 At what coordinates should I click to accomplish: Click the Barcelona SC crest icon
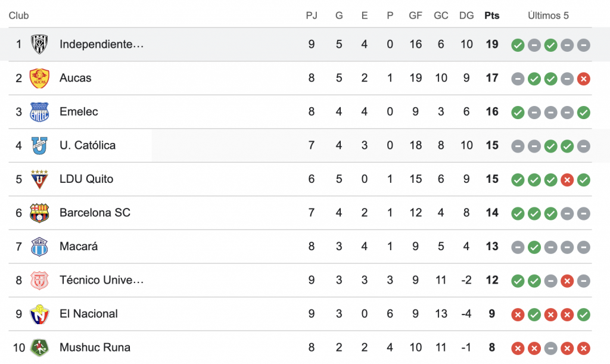click(x=39, y=213)
